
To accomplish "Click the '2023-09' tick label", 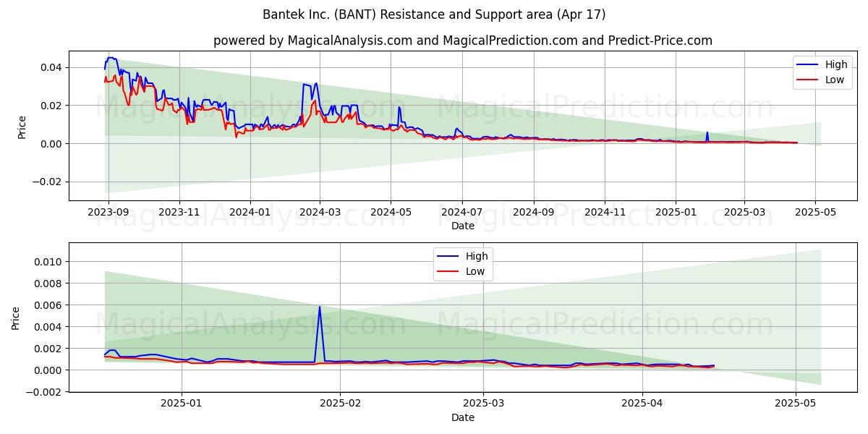I will click(109, 212).
